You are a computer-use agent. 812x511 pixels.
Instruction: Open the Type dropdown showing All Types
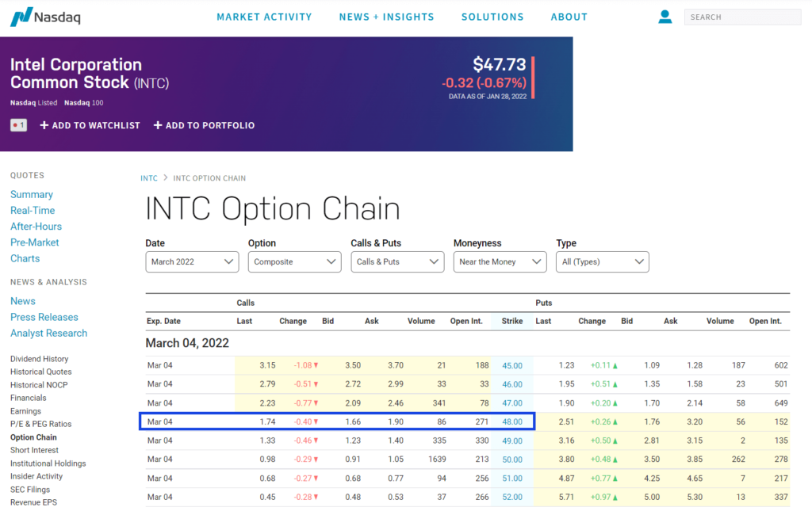pos(602,261)
